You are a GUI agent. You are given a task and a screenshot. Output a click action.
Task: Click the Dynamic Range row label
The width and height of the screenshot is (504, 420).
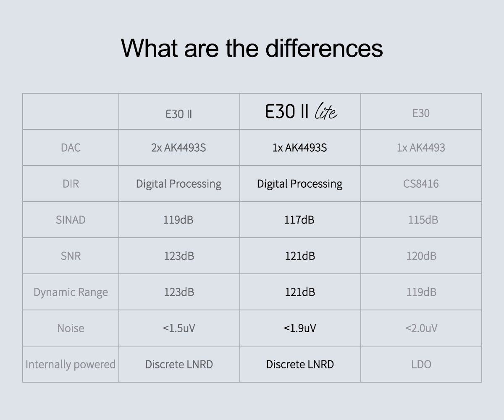[71, 292]
